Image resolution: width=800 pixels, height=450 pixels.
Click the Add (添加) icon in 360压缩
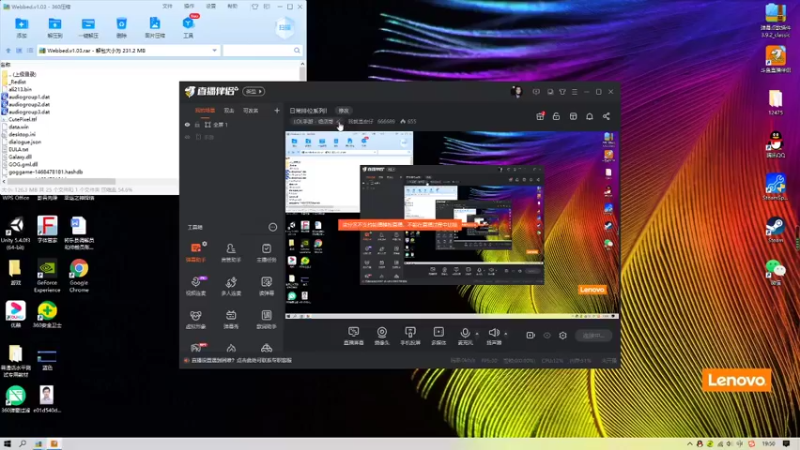tap(21, 28)
